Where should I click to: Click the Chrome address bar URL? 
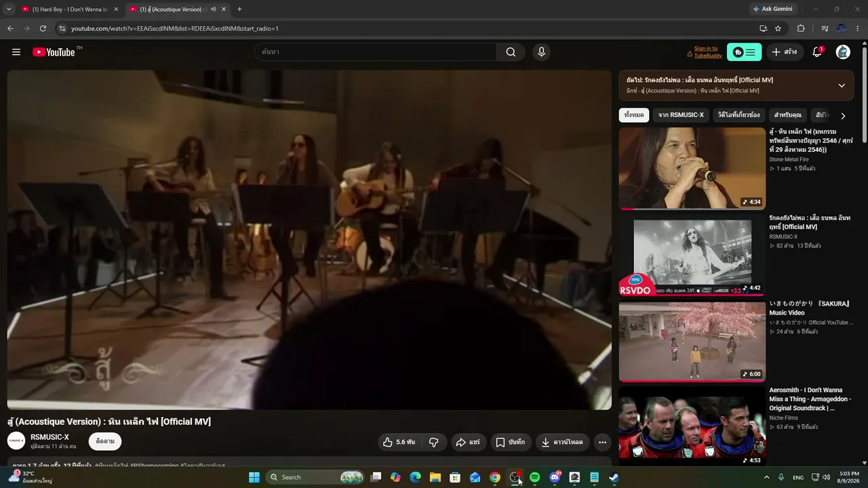coord(175,28)
